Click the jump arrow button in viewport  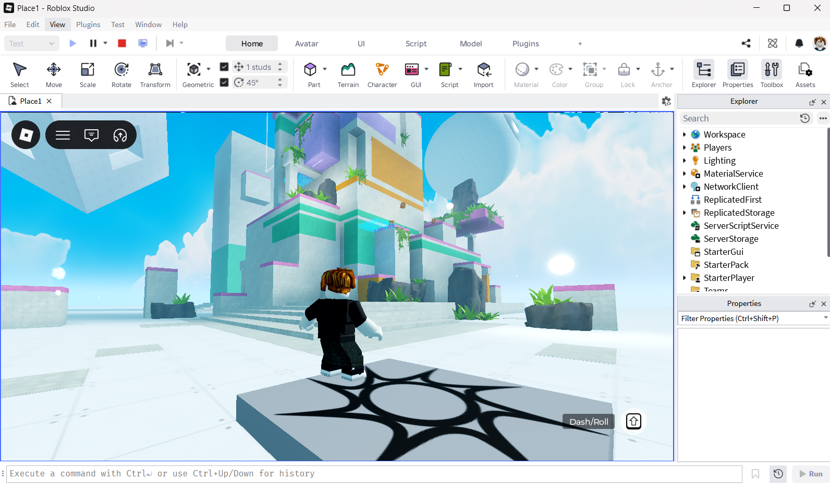point(633,421)
